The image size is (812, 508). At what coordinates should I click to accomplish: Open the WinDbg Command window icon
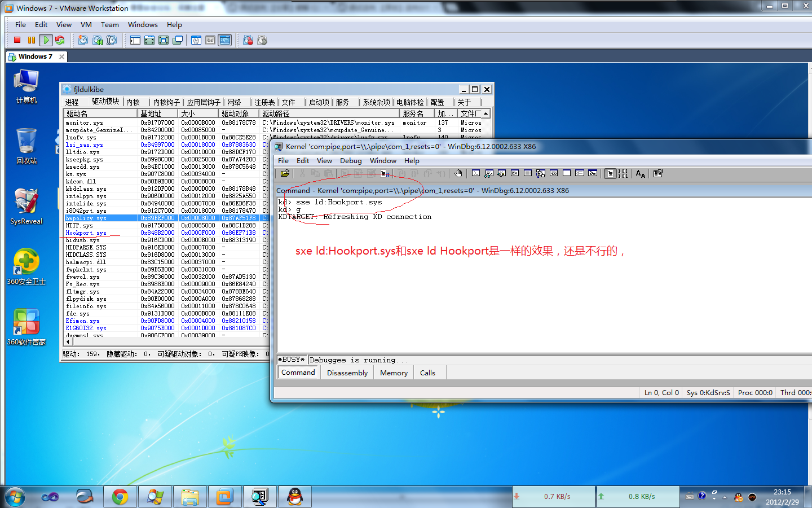[x=476, y=173]
